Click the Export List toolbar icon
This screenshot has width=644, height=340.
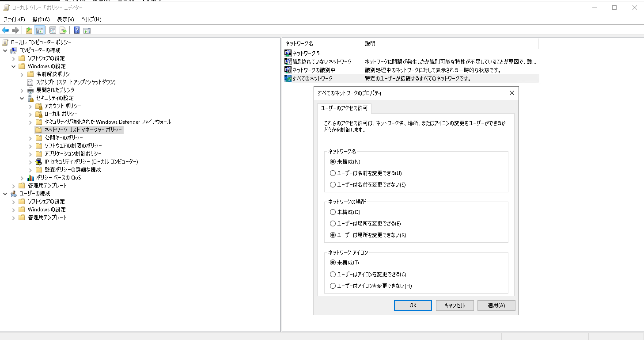[x=63, y=30]
